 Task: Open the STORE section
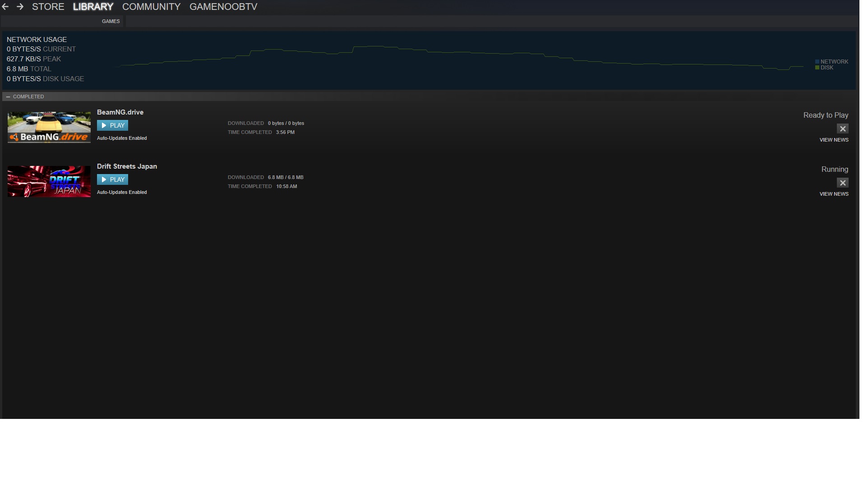pyautogui.click(x=48, y=7)
